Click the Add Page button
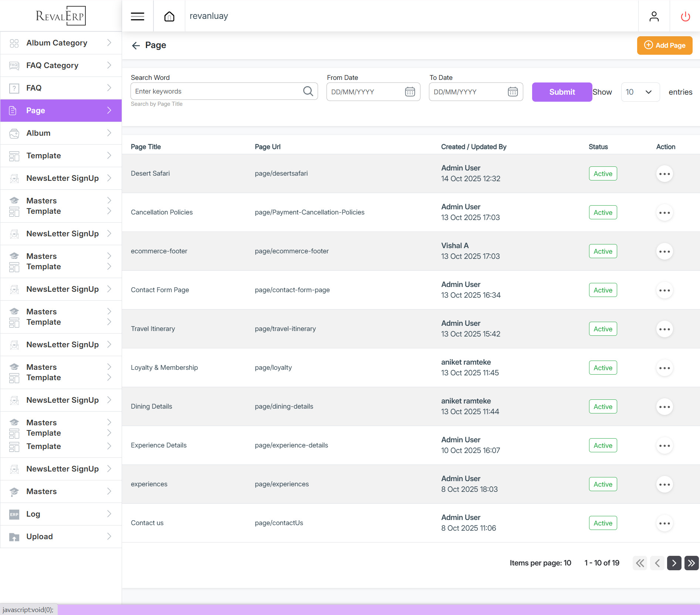The image size is (700, 615). click(664, 45)
